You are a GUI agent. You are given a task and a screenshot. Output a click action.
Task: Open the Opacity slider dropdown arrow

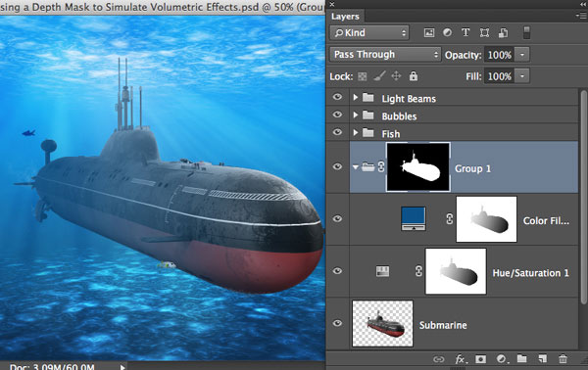click(522, 55)
